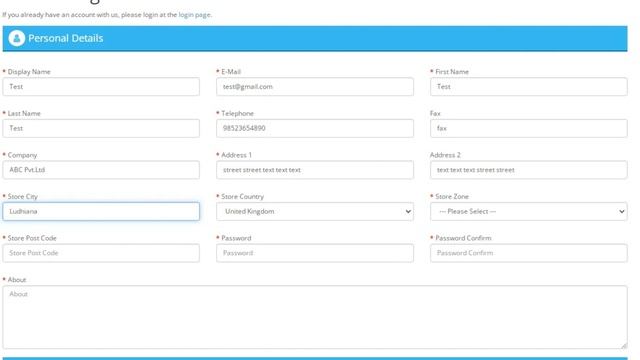
Task: Click the Fax input field
Action: tap(529, 128)
